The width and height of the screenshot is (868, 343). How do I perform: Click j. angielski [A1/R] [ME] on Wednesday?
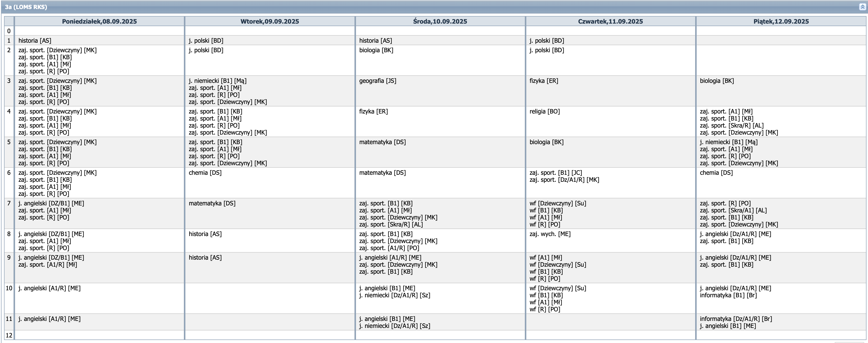390,257
